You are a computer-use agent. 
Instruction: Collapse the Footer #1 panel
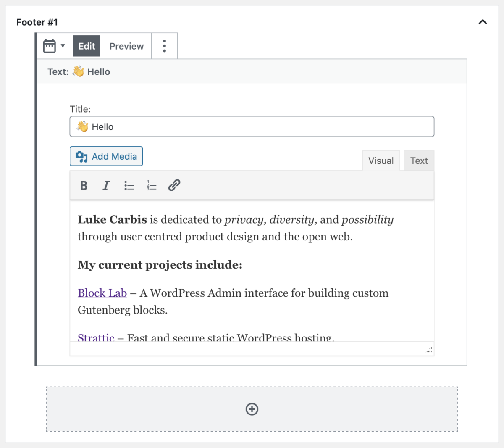tap(482, 22)
